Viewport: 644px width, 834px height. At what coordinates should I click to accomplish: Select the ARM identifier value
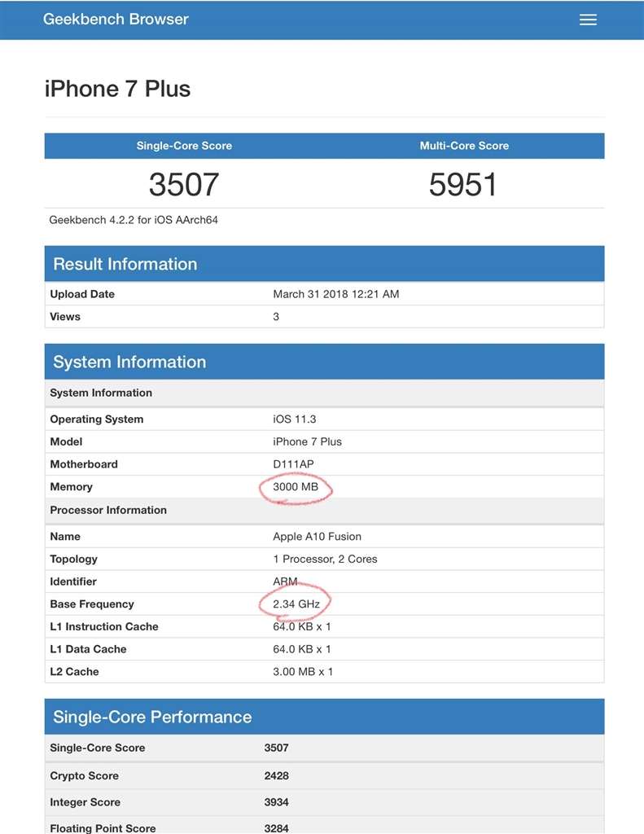pos(285,582)
